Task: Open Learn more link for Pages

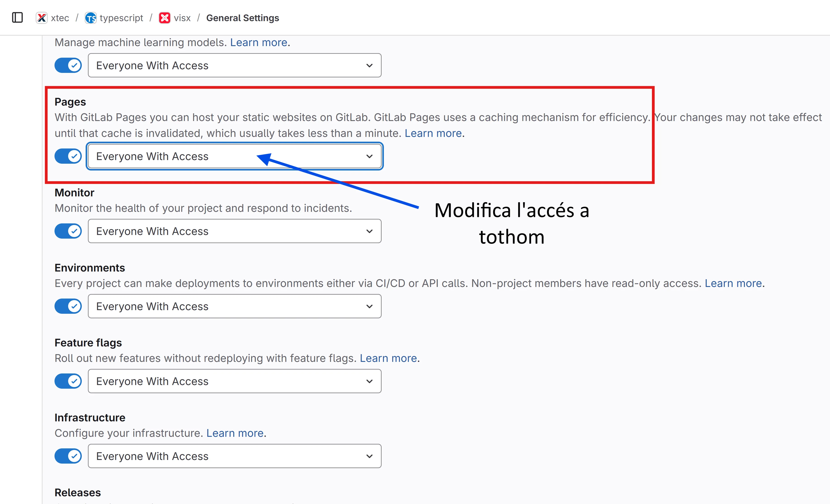Action: coord(433,133)
